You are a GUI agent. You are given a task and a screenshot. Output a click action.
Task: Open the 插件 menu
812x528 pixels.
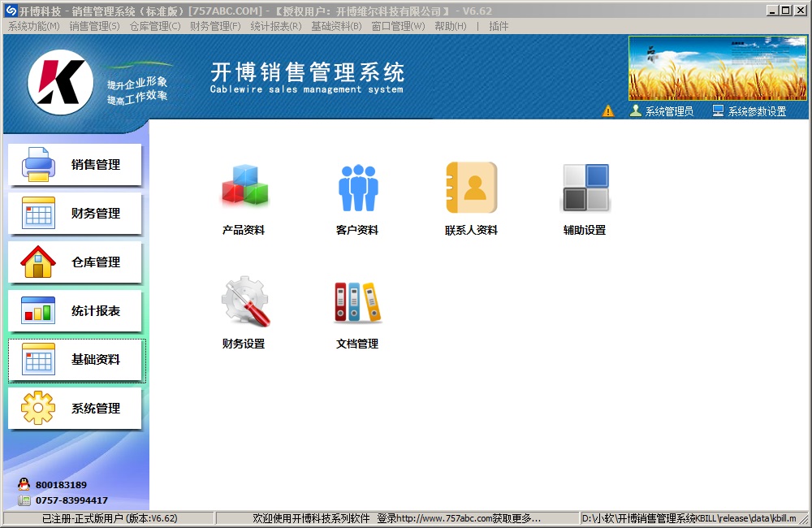point(499,26)
